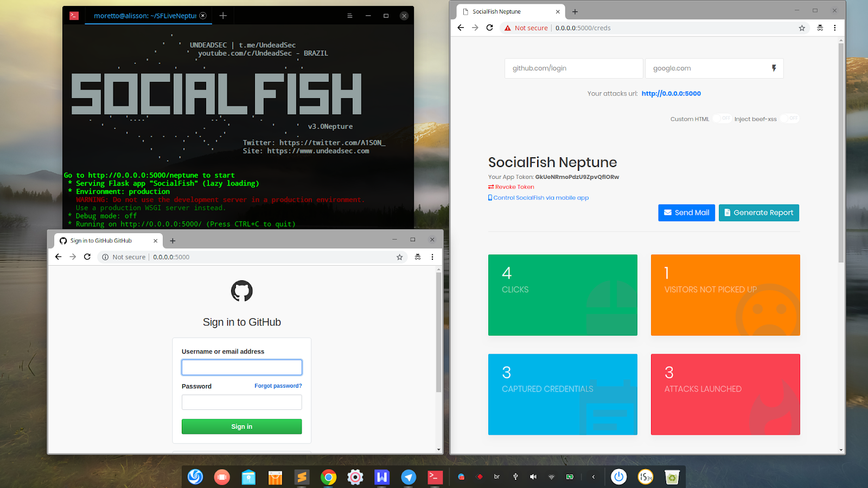Viewport: 868px width, 488px height.
Task: Open Google Chrome from the taskbar
Action: 329,477
